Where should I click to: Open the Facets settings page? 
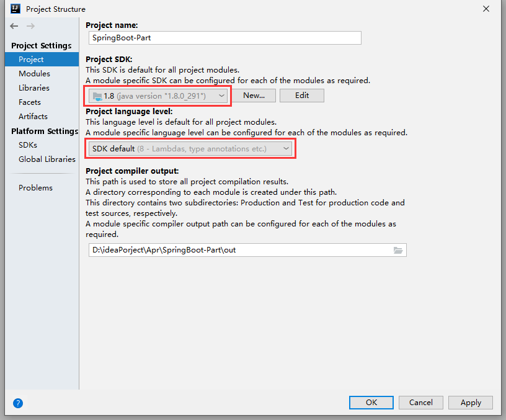[30, 102]
